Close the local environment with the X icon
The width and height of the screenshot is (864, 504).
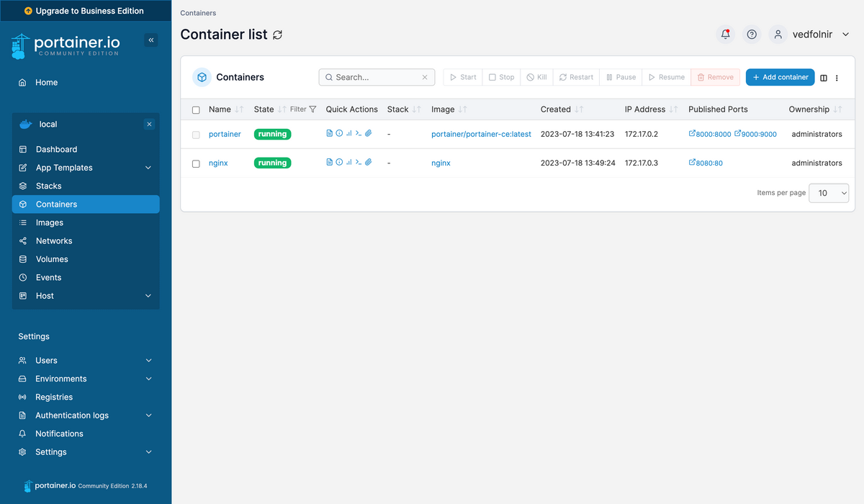149,125
